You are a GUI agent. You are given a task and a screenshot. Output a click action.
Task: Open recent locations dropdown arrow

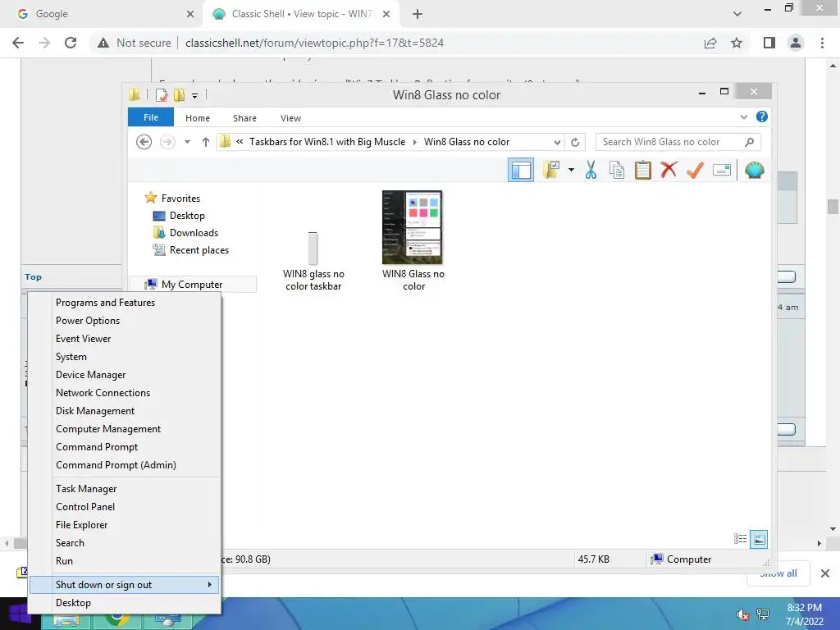187,142
